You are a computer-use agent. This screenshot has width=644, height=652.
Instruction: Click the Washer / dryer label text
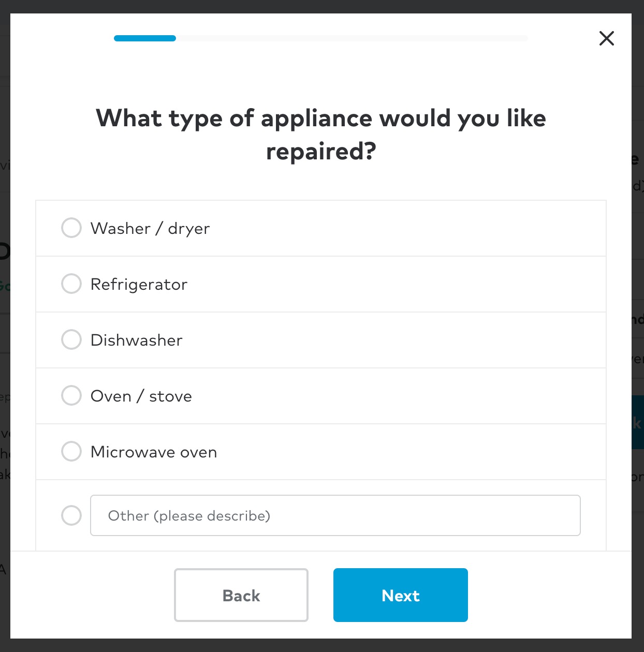[150, 228]
